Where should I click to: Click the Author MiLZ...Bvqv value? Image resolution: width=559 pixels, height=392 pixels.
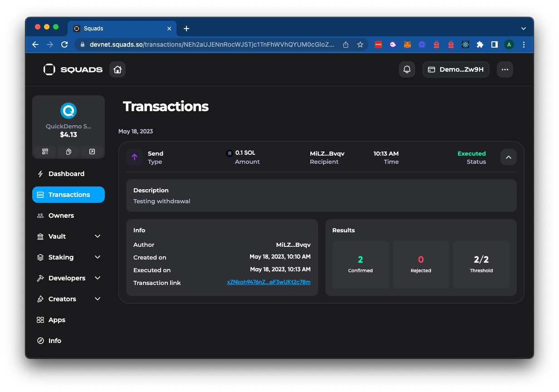[x=294, y=245]
